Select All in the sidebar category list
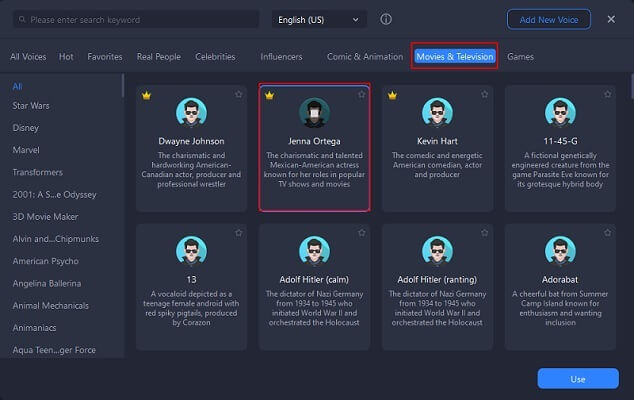The image size is (634, 400). [17, 86]
